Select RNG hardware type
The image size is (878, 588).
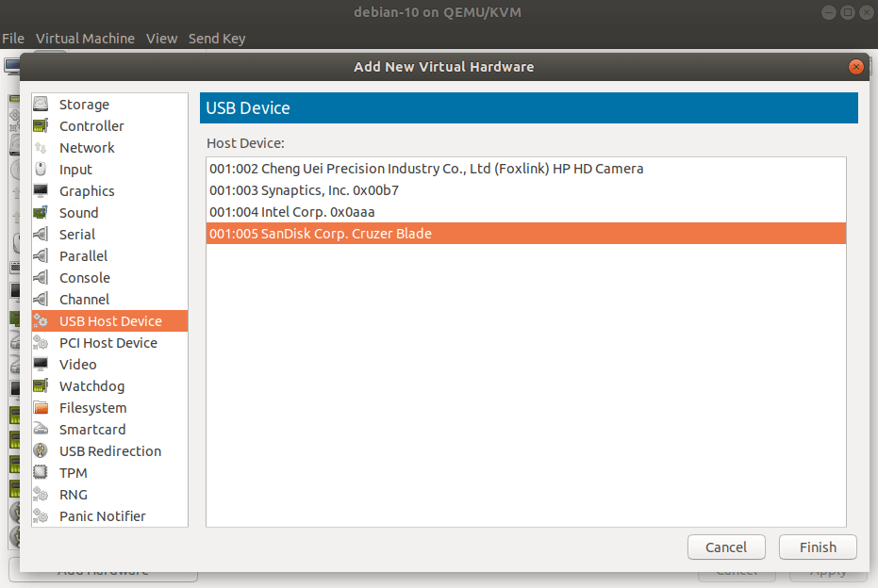(109, 495)
